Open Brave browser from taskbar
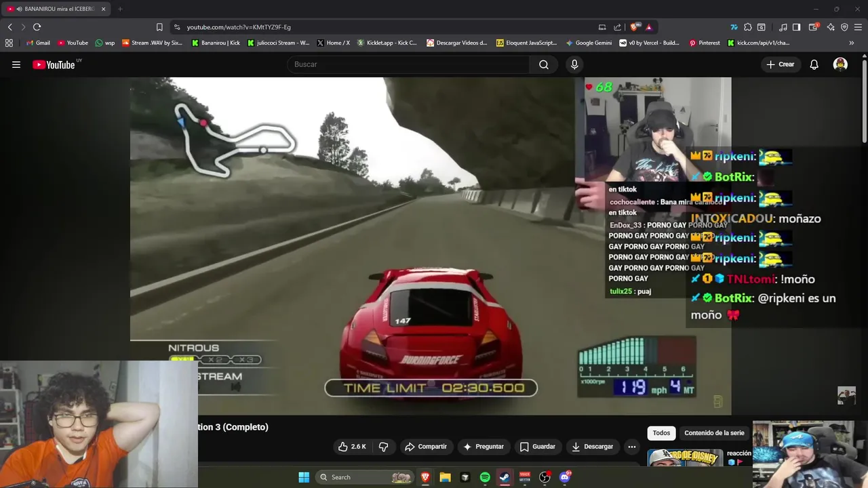The width and height of the screenshot is (868, 488). click(426, 477)
